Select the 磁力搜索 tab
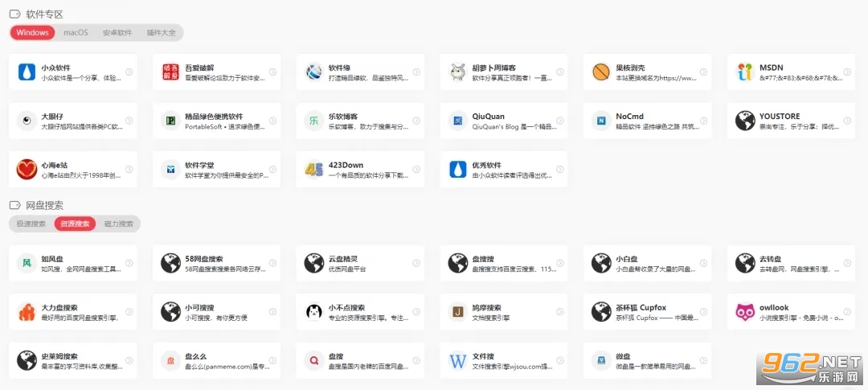868x390 pixels. pos(119,224)
